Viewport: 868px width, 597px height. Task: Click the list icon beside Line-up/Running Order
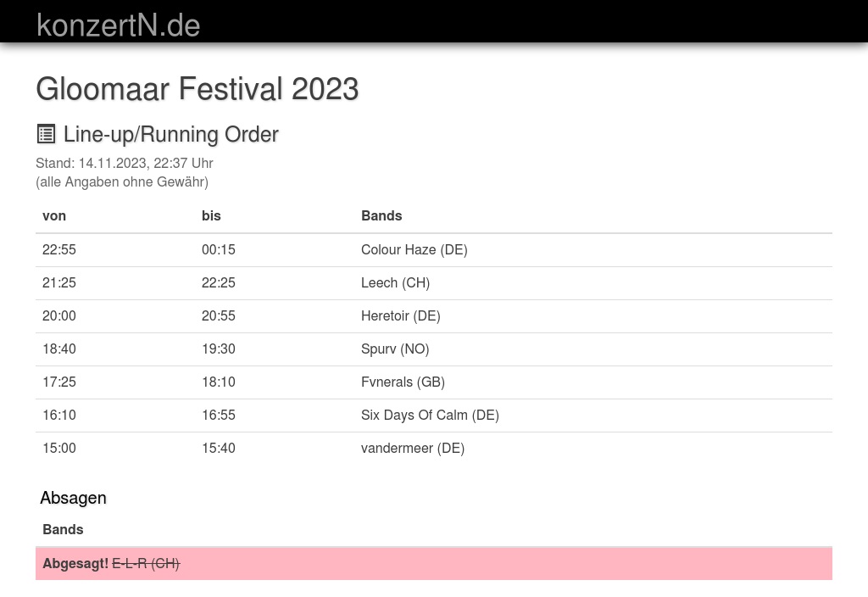(x=46, y=134)
